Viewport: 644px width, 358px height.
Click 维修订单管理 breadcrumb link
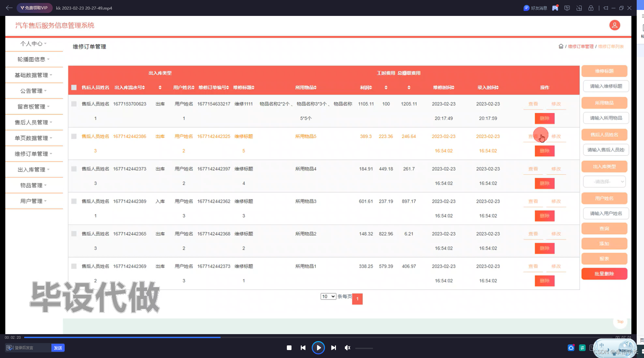coord(581,46)
